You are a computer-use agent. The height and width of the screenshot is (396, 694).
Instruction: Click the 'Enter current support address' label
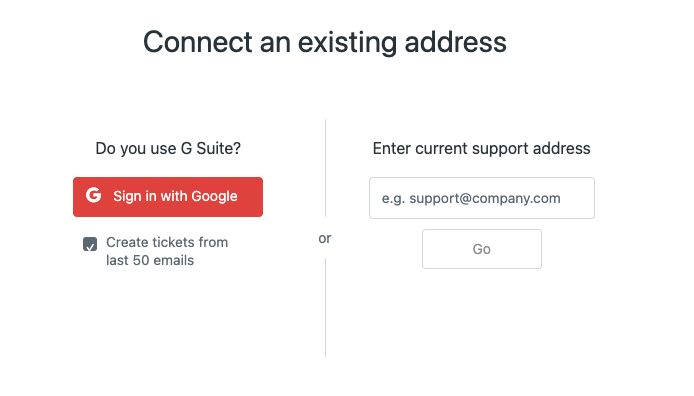(482, 149)
